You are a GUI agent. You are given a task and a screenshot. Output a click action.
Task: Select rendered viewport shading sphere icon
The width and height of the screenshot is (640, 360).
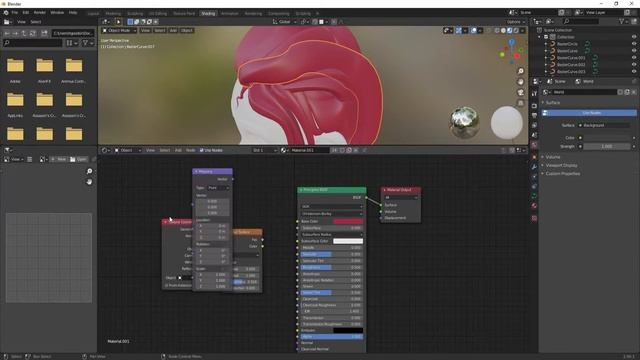(x=516, y=31)
